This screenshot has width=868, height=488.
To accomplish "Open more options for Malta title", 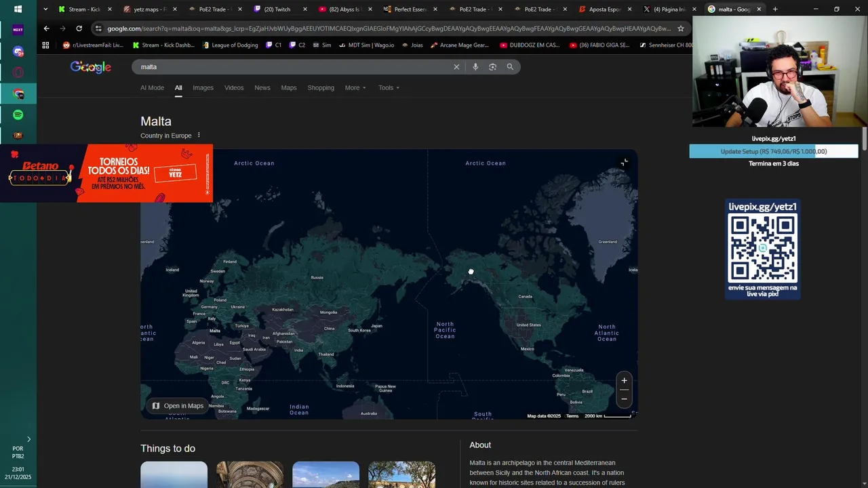I will coord(199,135).
